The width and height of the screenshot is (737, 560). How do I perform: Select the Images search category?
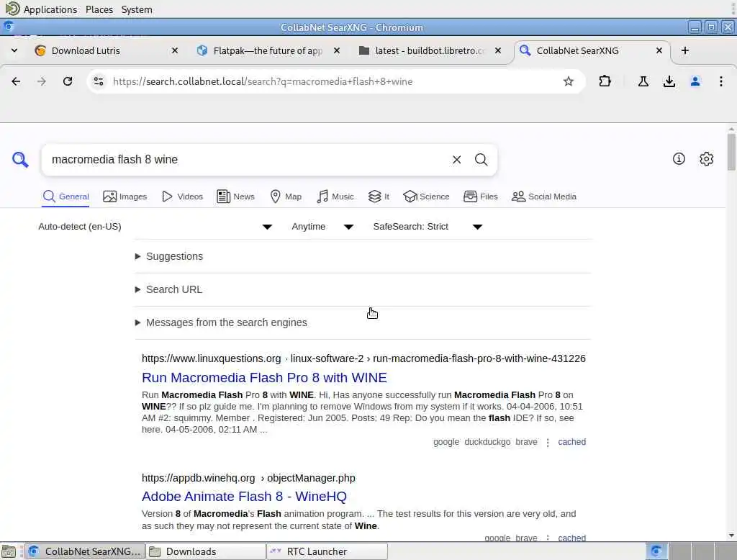pos(125,197)
